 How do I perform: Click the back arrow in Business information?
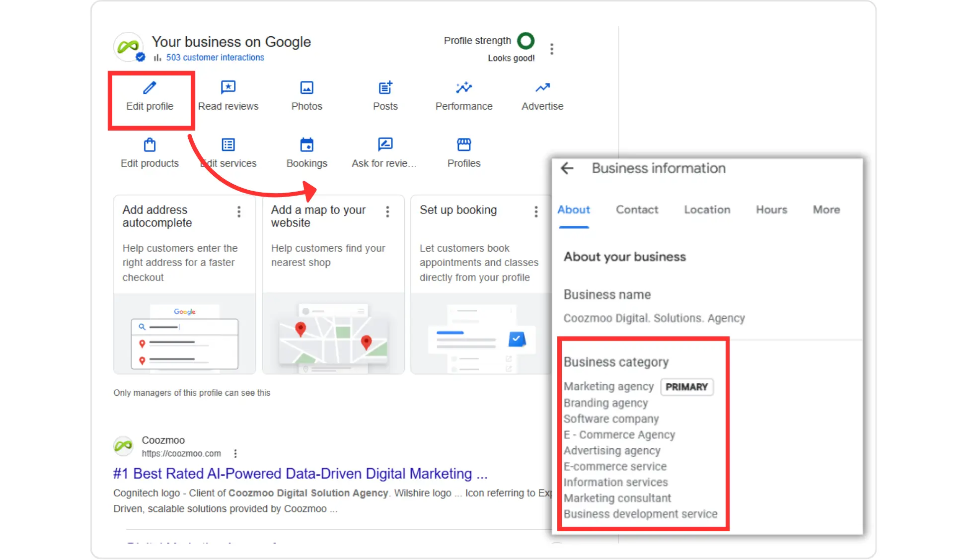(x=567, y=168)
